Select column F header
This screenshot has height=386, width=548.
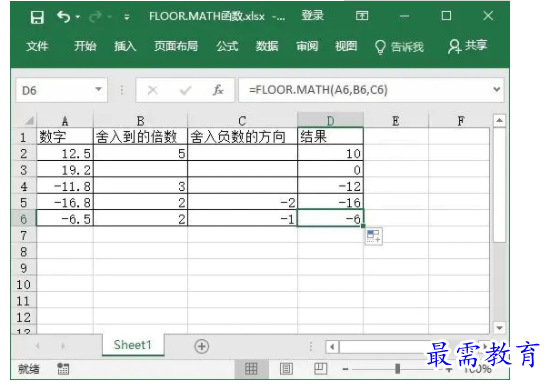click(x=461, y=121)
